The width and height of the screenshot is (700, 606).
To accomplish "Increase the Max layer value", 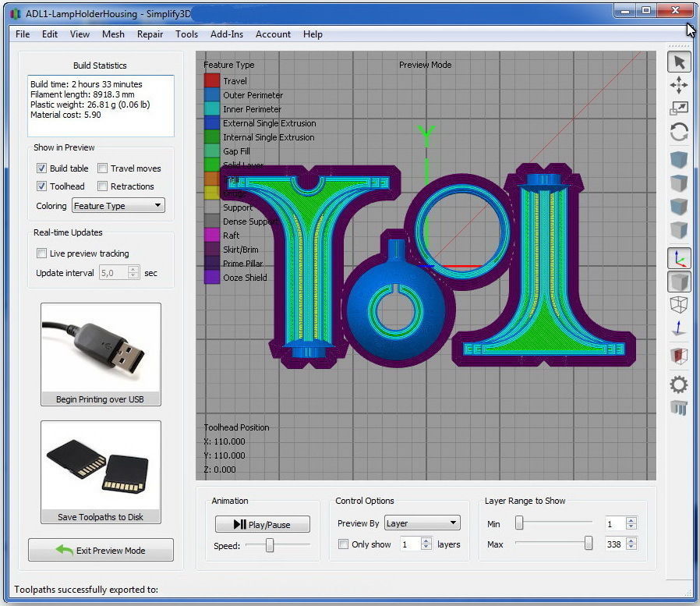I will pos(631,540).
